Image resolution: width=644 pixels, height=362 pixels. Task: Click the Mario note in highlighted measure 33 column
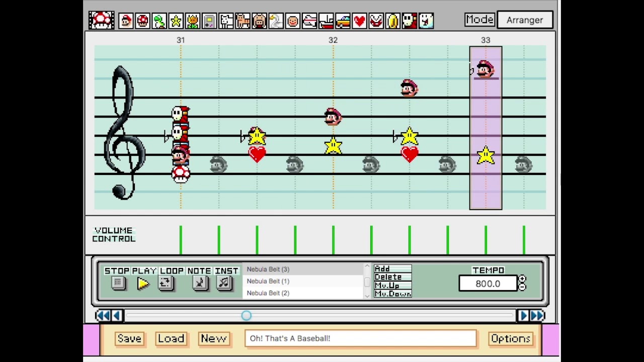[x=485, y=69]
